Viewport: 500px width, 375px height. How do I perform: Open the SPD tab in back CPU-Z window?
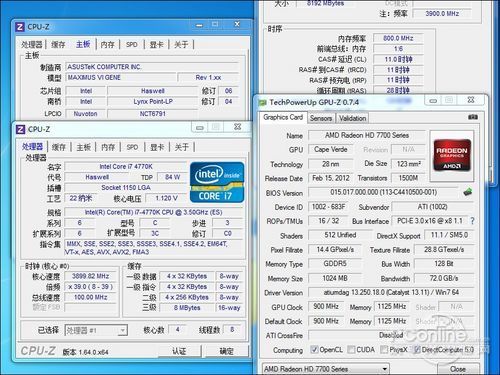coord(132,45)
